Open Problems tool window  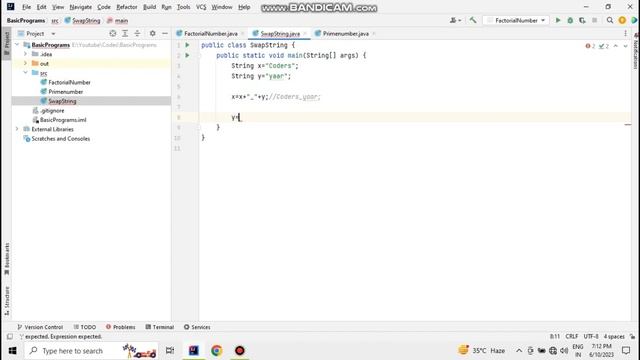click(120, 327)
